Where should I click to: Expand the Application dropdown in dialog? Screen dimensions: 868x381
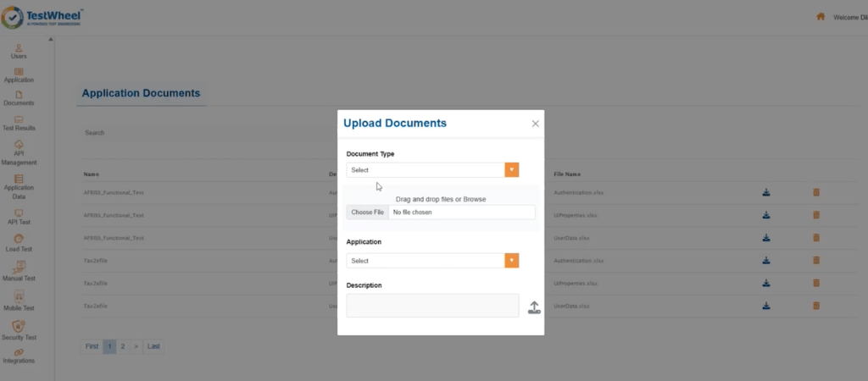pyautogui.click(x=511, y=261)
